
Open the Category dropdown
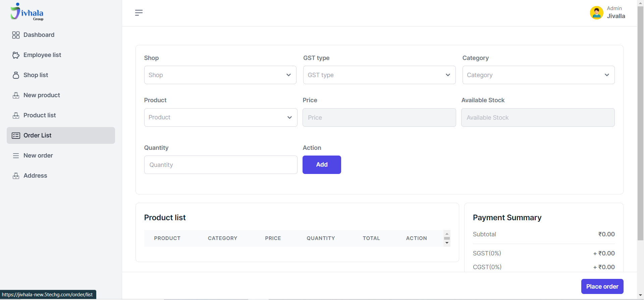click(538, 75)
